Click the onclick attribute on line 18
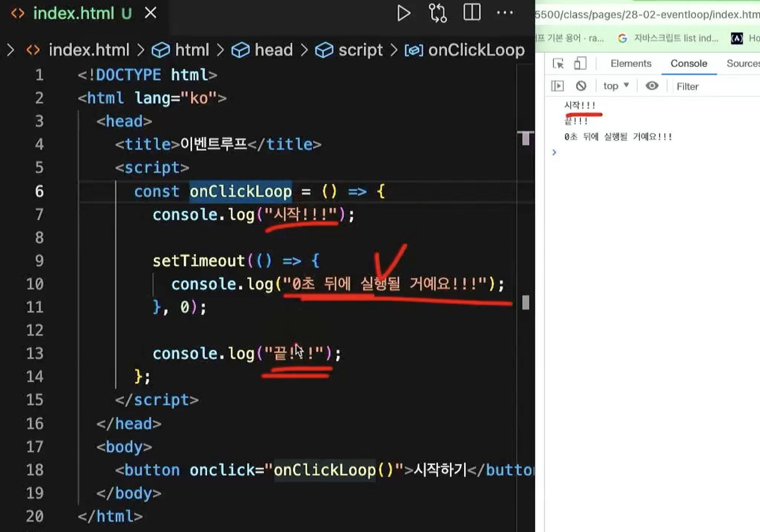The width and height of the screenshot is (760, 532). point(222,470)
